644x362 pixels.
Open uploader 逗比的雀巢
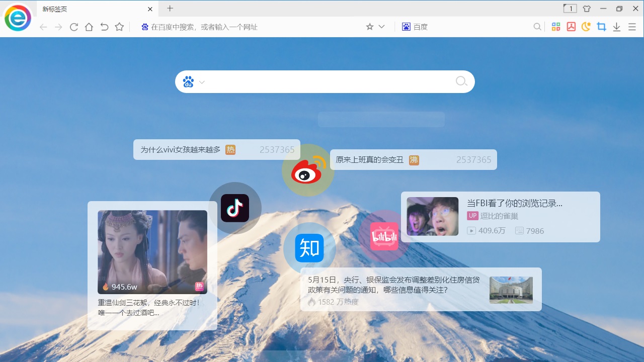(499, 216)
